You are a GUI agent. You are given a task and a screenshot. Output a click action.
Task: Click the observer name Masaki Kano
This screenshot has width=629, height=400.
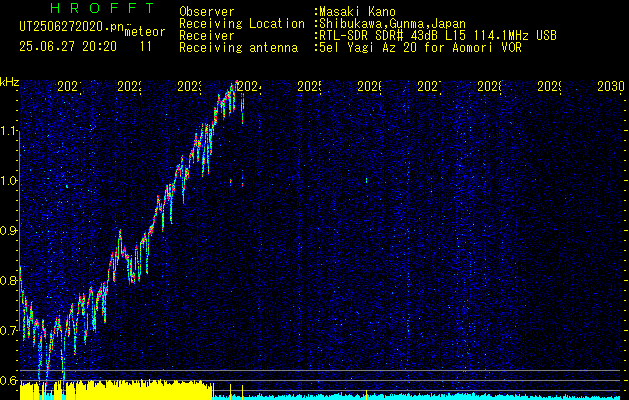click(x=357, y=12)
